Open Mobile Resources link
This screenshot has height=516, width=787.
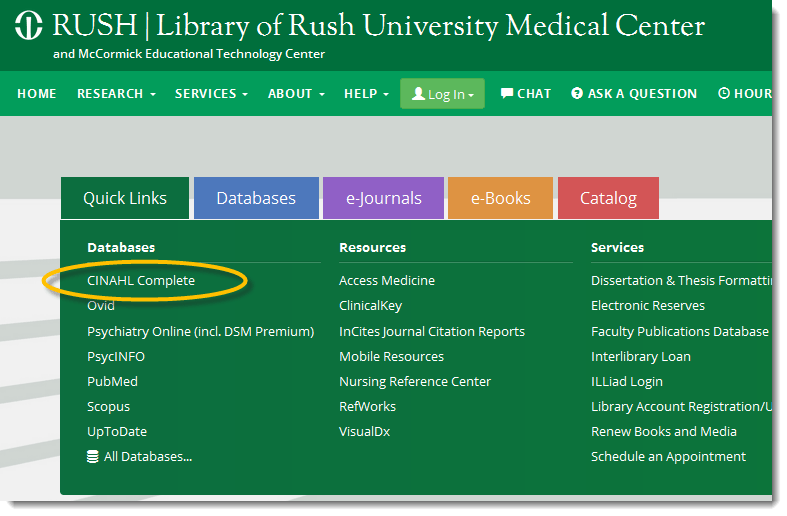click(x=391, y=357)
